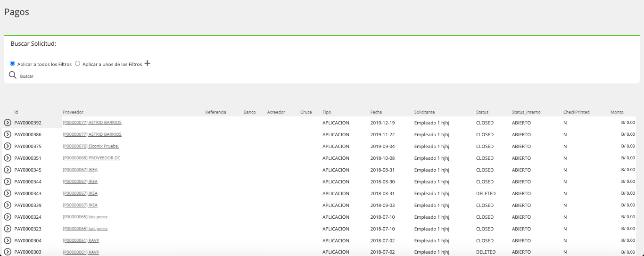Click the Tipo column header
The height and width of the screenshot is (256, 644).
tap(327, 112)
